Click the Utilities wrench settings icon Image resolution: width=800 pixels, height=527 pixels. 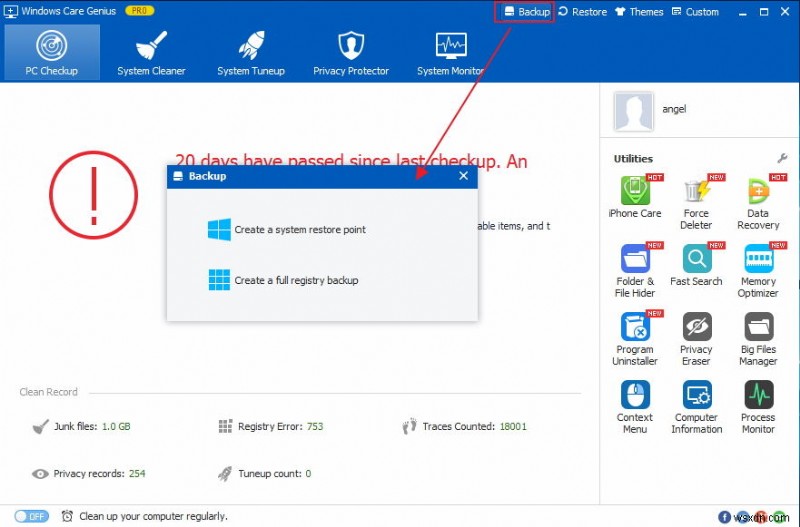[782, 158]
